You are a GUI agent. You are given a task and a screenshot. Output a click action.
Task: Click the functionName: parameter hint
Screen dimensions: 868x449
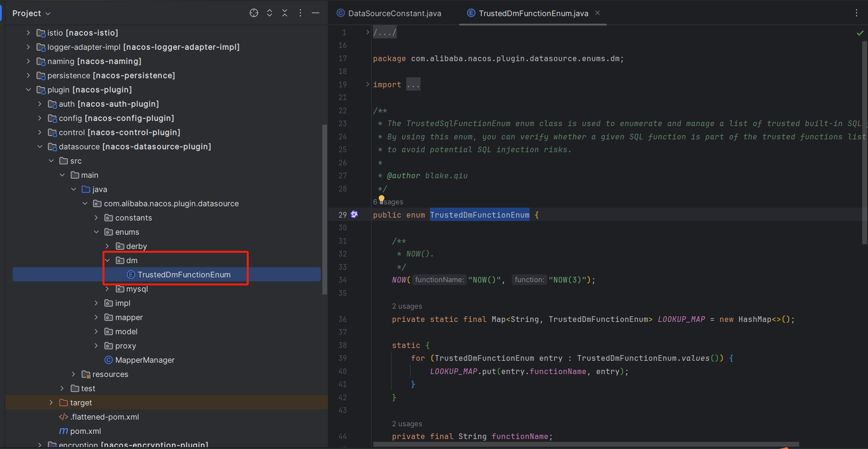click(439, 280)
